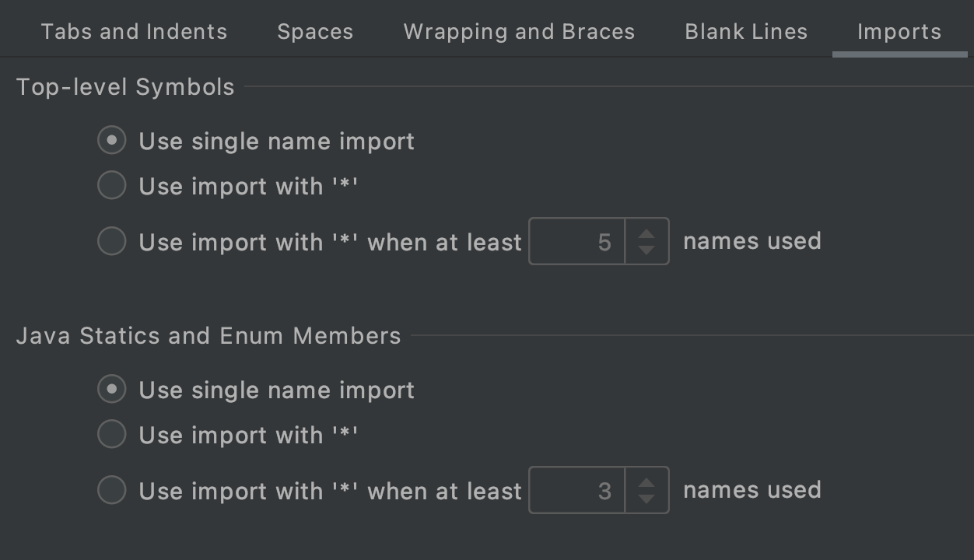The image size is (974, 560).
Task: Select 'Use single name import' for Java Statics
Action: click(111, 390)
